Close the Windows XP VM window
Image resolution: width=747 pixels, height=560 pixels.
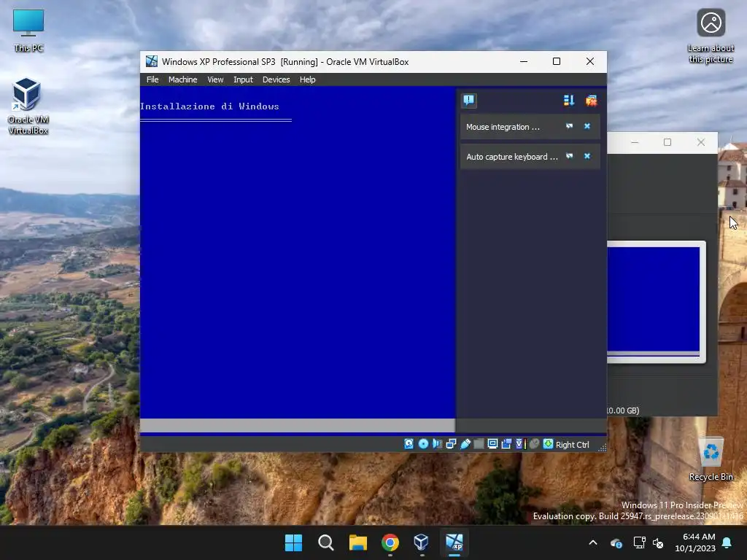tap(589, 61)
